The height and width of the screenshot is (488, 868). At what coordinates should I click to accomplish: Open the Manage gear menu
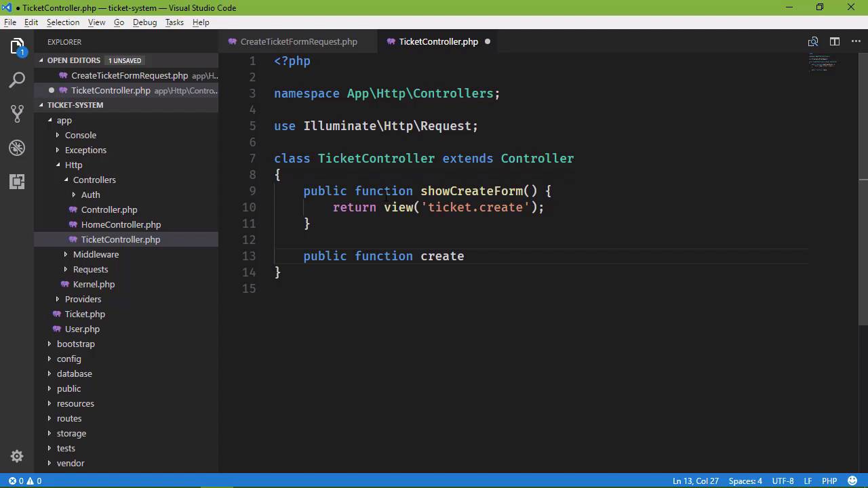click(17, 456)
